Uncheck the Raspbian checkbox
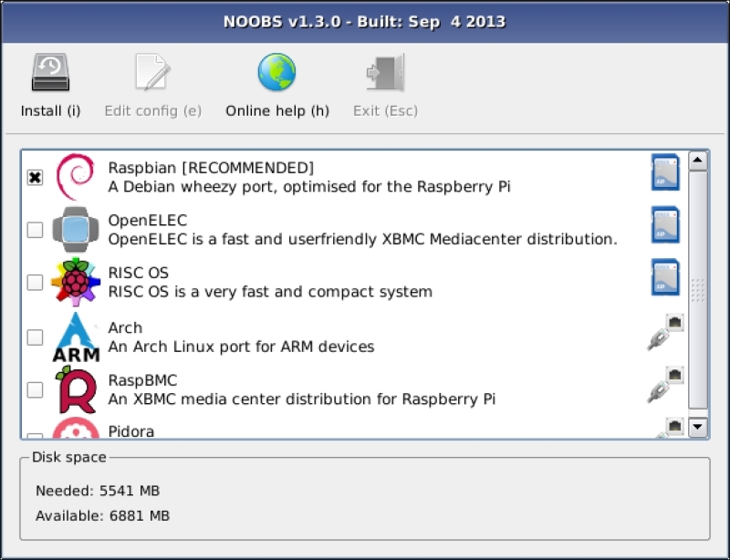This screenshot has height=560, width=730. point(35,177)
